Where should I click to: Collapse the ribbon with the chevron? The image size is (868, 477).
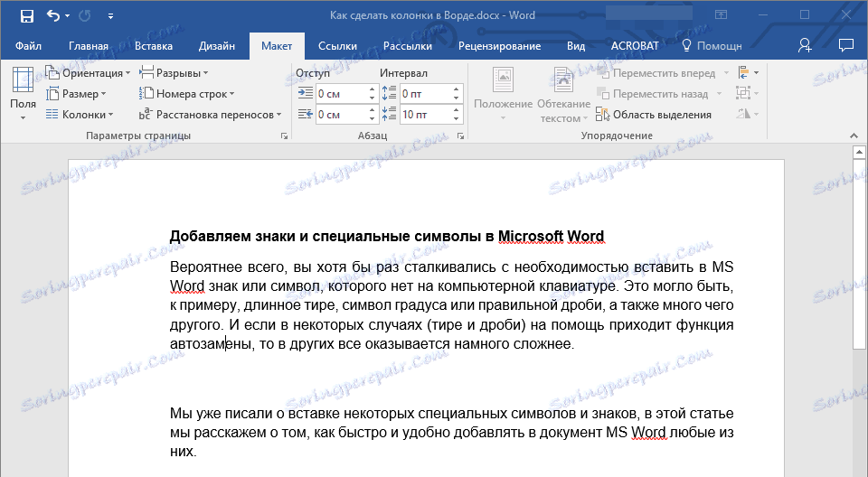point(854,136)
